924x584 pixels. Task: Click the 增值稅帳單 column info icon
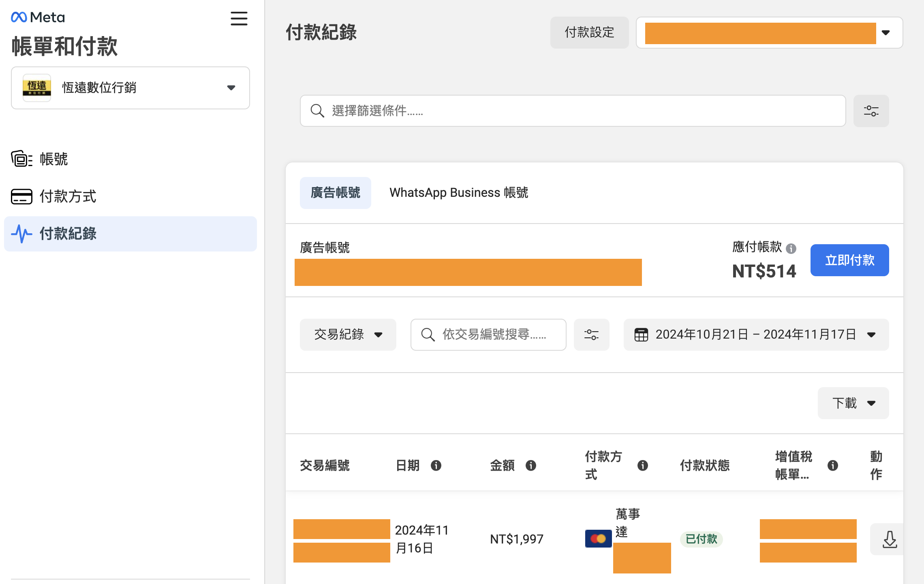(832, 465)
